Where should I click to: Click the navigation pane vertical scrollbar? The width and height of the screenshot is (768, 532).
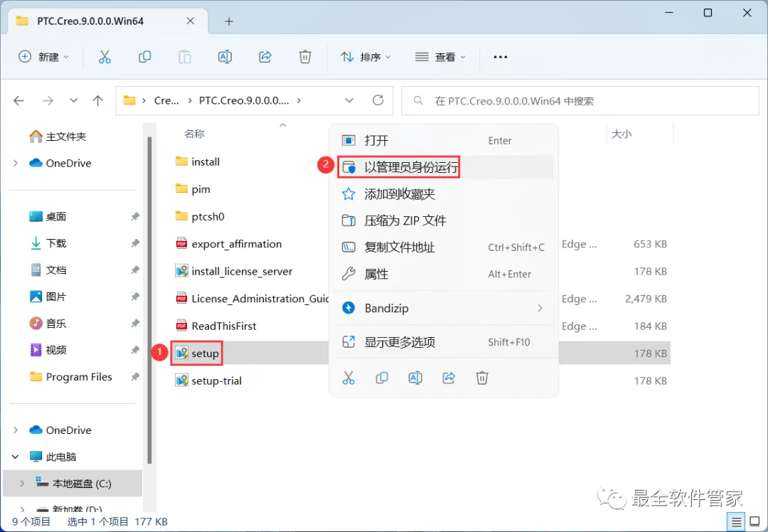tap(149, 301)
